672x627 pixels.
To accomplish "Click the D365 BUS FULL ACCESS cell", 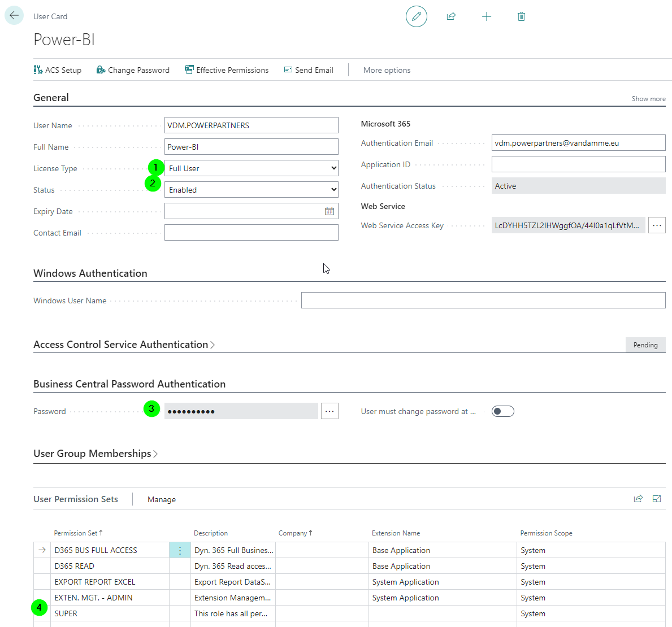I will point(110,550).
